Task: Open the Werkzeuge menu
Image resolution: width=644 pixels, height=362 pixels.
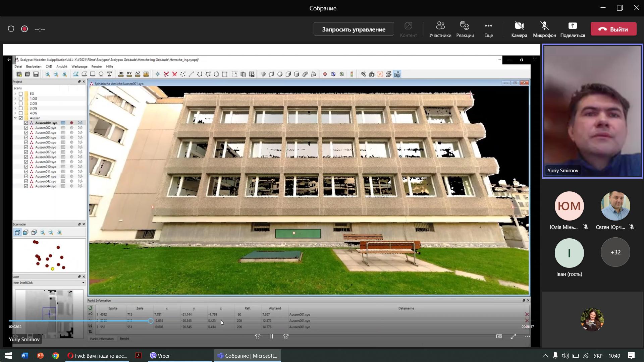Action: coord(79,66)
